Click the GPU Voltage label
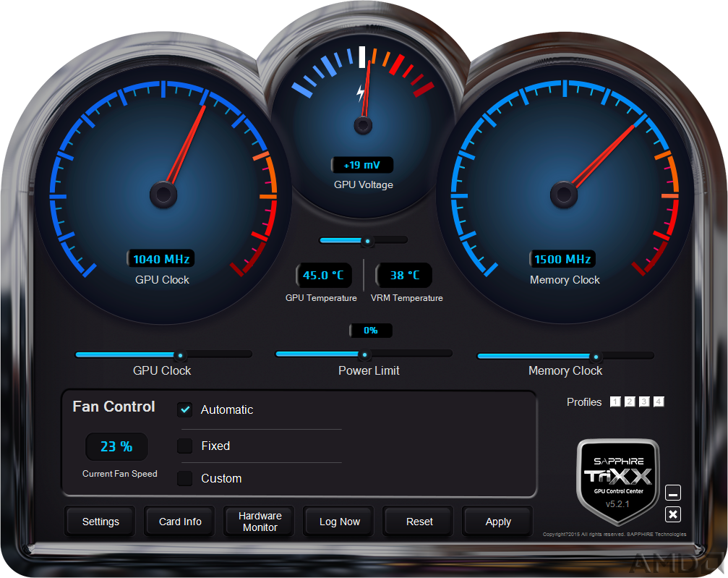Screen dimensions: 728x578 point(364,184)
